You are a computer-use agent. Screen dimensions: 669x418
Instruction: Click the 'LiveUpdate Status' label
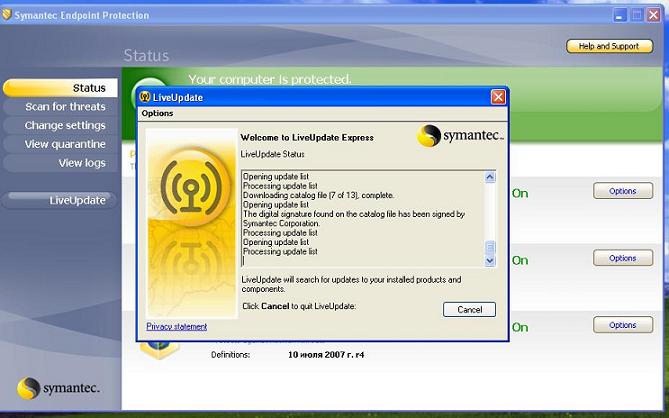click(x=273, y=154)
